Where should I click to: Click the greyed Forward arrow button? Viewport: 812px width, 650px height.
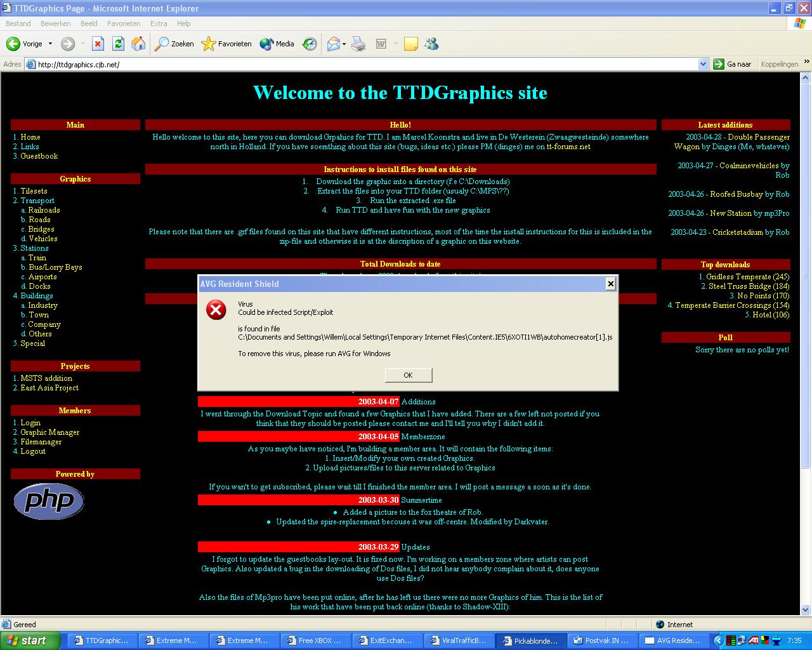pyautogui.click(x=68, y=44)
